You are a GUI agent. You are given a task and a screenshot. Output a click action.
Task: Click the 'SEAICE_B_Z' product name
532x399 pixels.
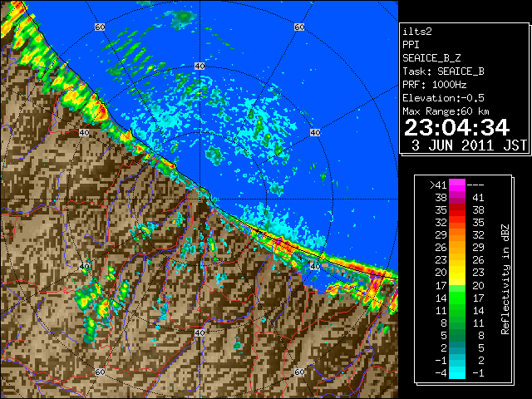[x=431, y=58]
